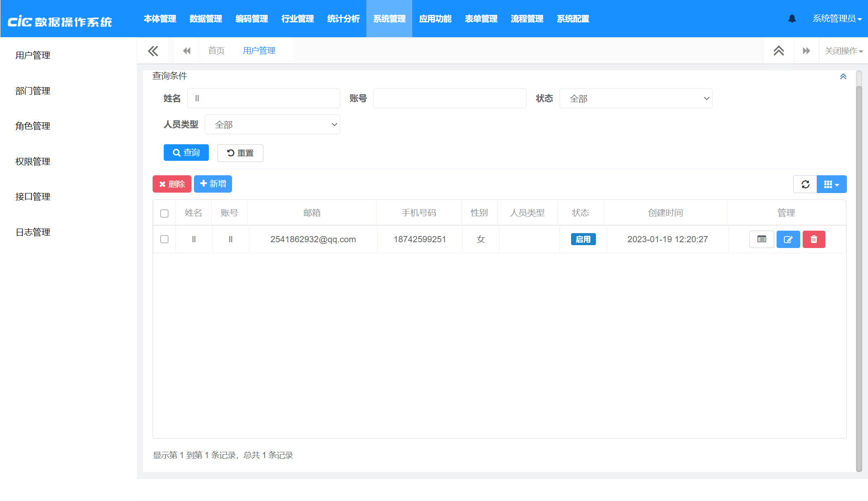Open the 状态 dropdown
The image size is (868, 501).
(636, 99)
